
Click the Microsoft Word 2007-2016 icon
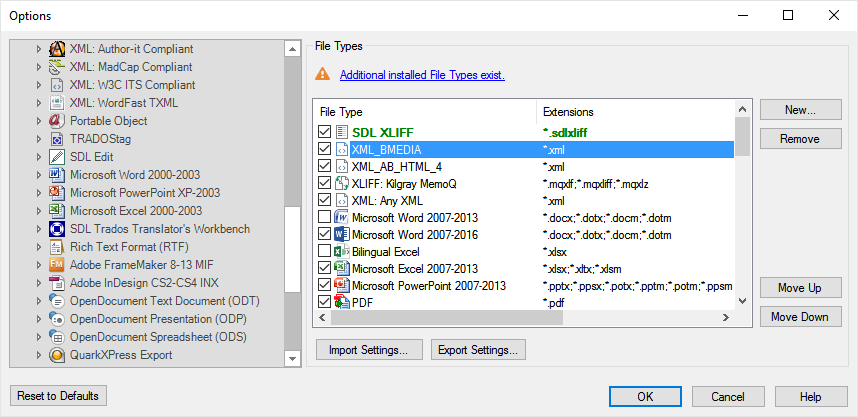(341, 235)
